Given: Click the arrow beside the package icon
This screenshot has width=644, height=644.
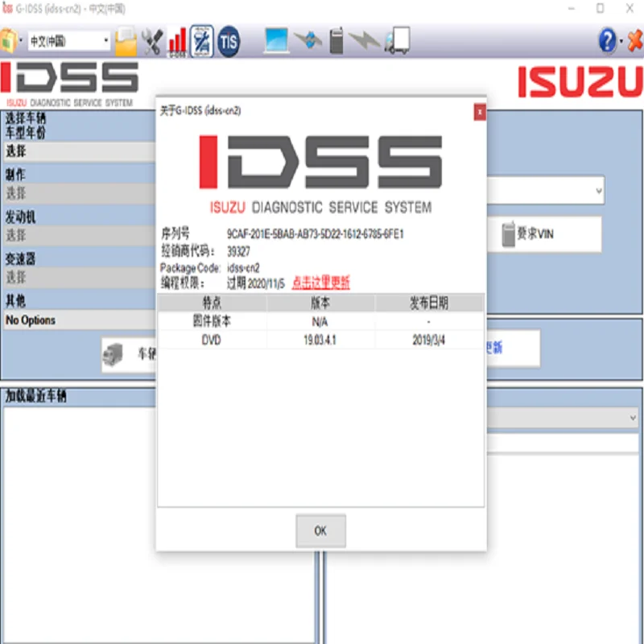Looking at the screenshot, I should click(21, 41).
